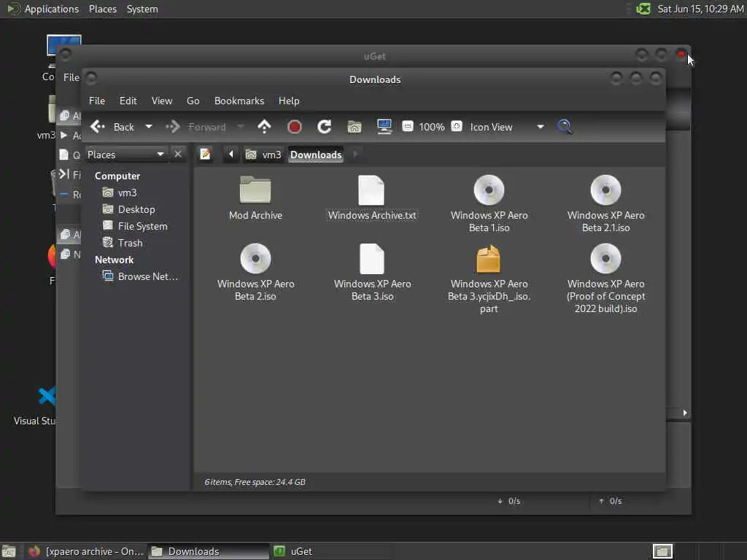Reload the current folder
Viewport: 747px width, 560px height.
pyautogui.click(x=325, y=127)
